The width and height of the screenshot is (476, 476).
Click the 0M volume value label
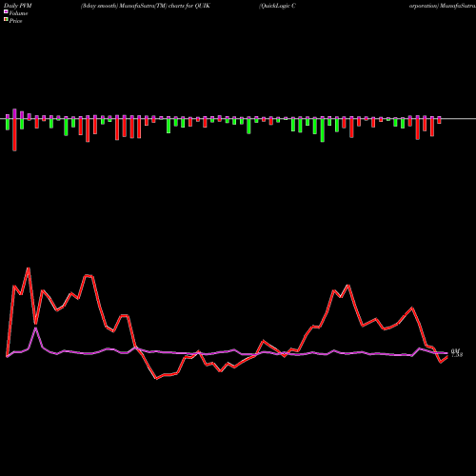pyautogui.click(x=455, y=350)
